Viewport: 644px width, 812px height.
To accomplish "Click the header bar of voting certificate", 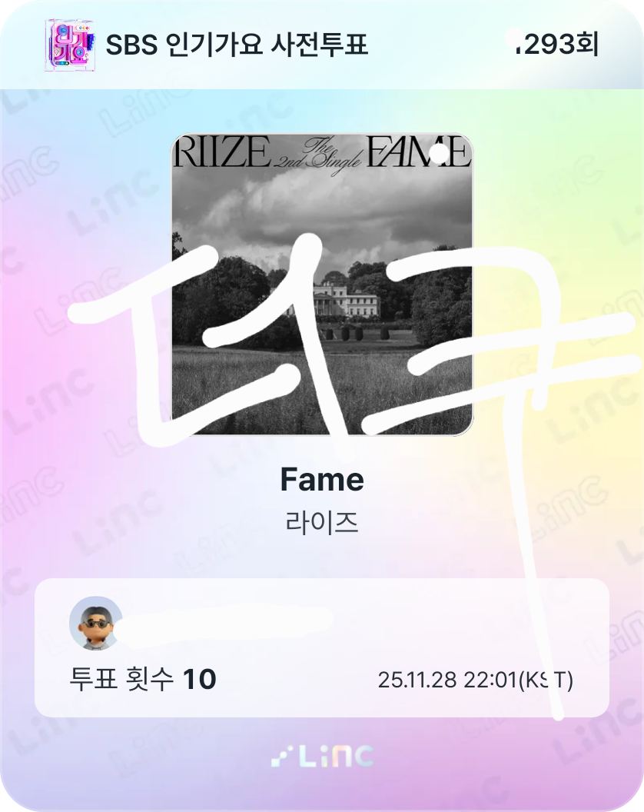I will pyautogui.click(x=322, y=45).
